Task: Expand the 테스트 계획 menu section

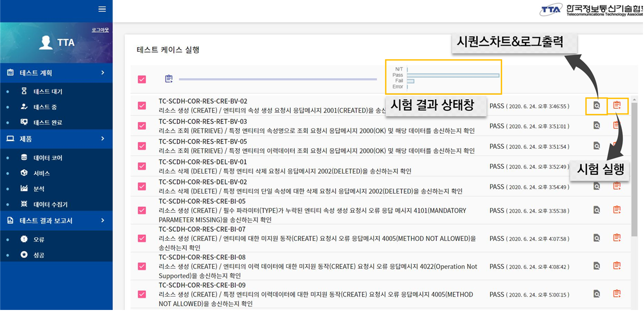Action: [x=56, y=73]
